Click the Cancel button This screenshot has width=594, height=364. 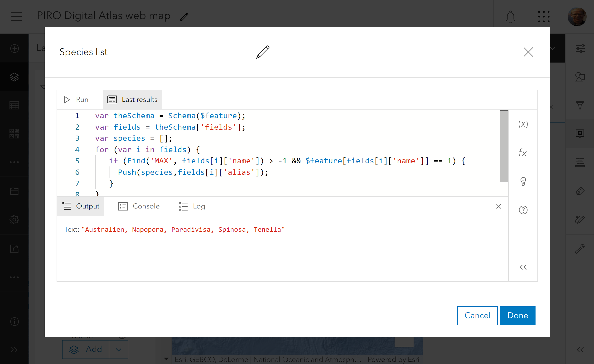[x=477, y=315]
